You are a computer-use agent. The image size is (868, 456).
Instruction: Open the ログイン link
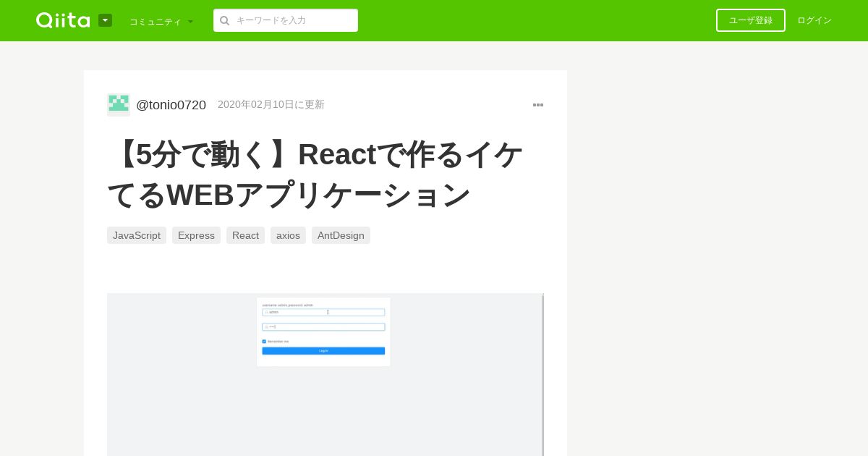click(x=814, y=20)
